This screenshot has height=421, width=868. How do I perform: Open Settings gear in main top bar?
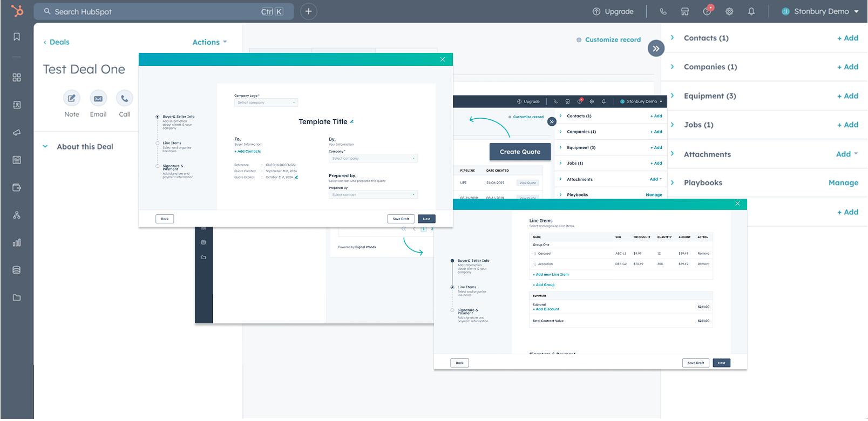click(729, 11)
